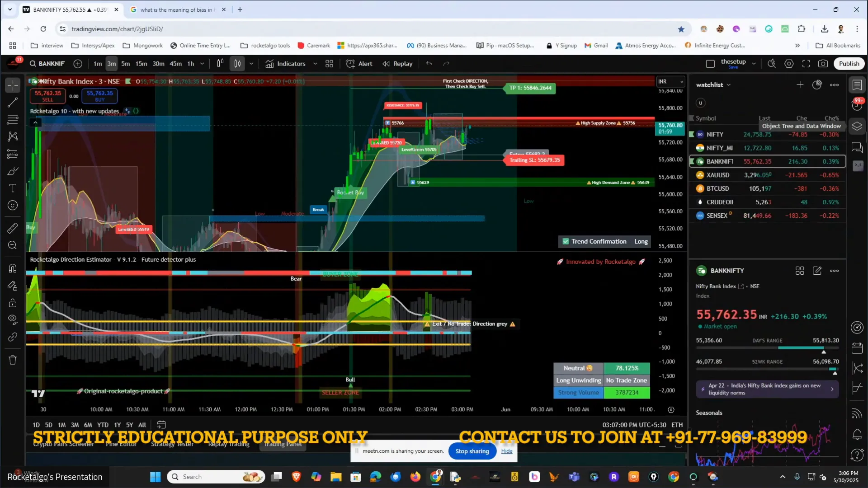Viewport: 868px width, 488px height.
Task: Switch to 1m timeframe
Action: 98,64
